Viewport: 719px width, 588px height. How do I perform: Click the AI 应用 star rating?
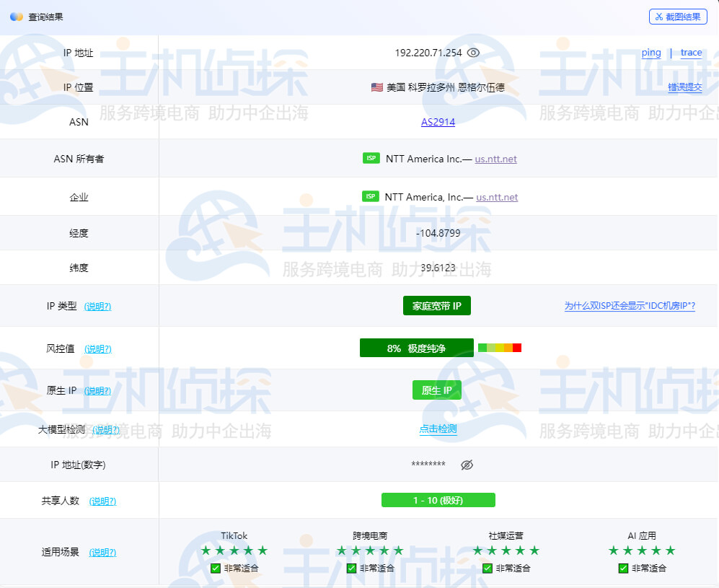[642, 550]
